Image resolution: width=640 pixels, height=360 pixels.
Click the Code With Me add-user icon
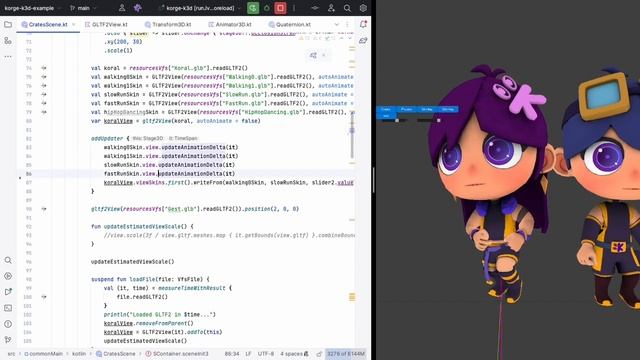[331, 8]
